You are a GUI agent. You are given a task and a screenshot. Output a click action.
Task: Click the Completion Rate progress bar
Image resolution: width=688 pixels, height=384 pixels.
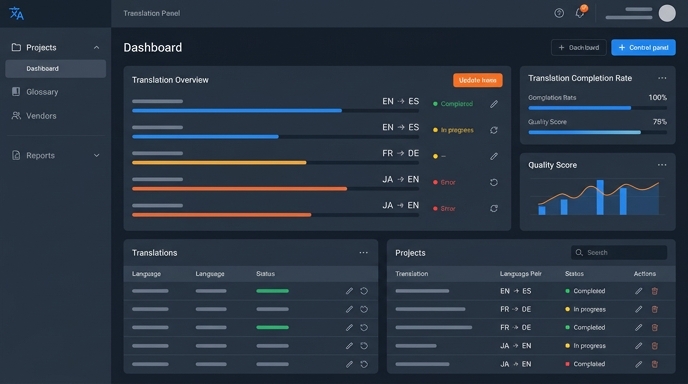(x=597, y=108)
